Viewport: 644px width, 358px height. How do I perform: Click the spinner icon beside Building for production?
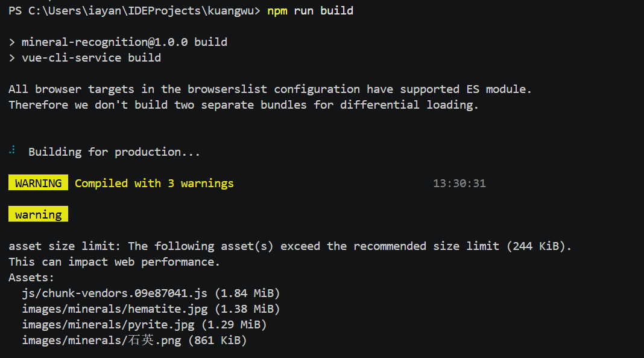pos(12,150)
